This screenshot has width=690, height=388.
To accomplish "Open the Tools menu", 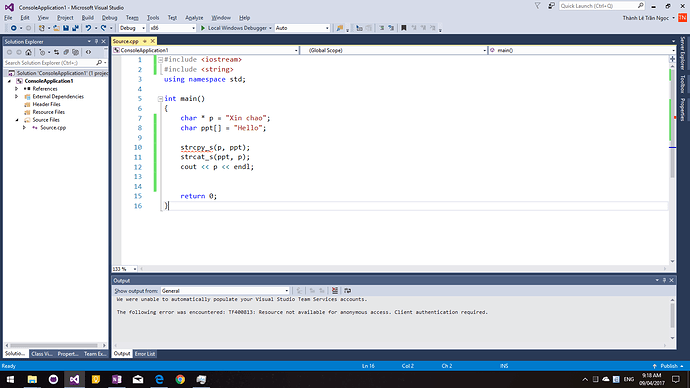I will tap(153, 18).
